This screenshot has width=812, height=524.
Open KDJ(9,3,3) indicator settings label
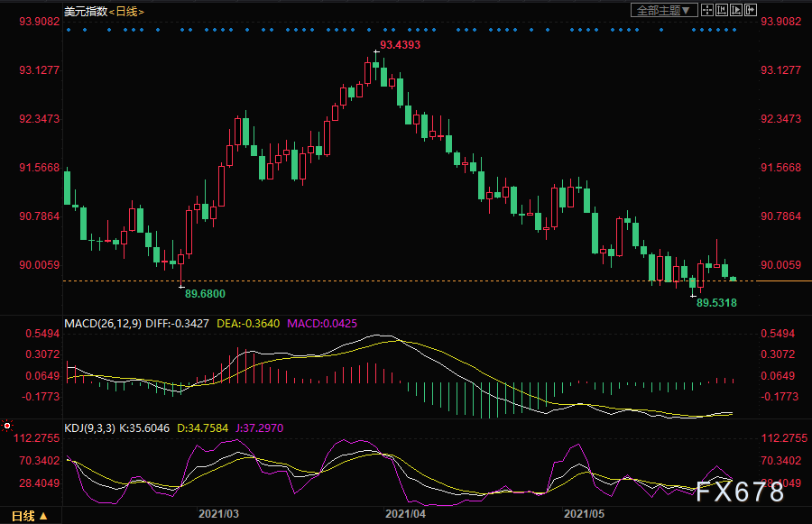click(x=89, y=428)
